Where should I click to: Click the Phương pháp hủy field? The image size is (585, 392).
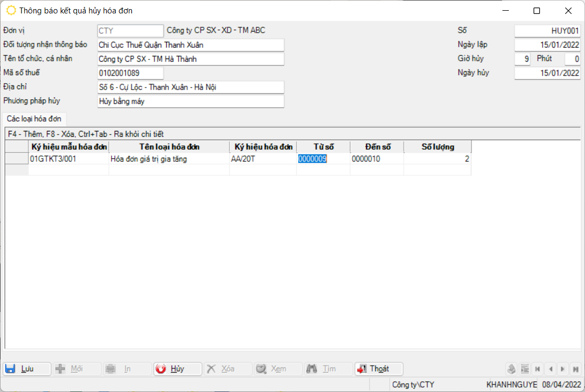[x=190, y=101]
